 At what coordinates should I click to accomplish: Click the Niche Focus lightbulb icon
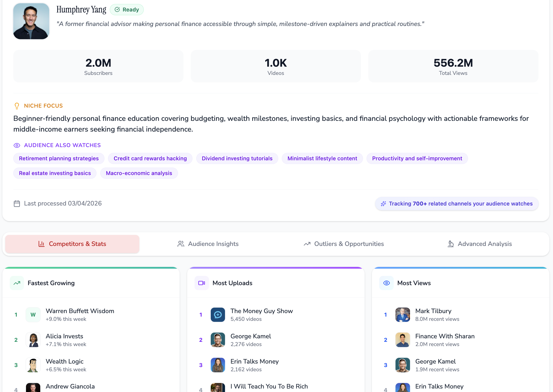(x=17, y=106)
